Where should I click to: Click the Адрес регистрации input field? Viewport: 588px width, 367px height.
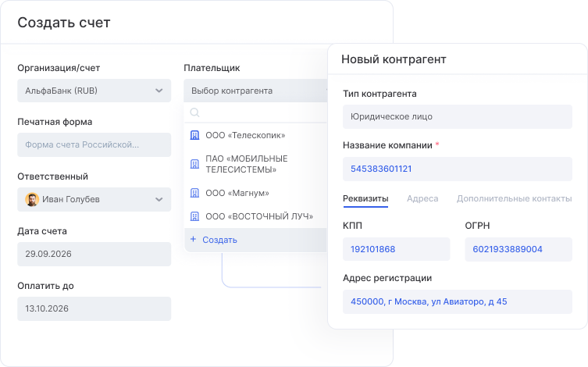(457, 301)
